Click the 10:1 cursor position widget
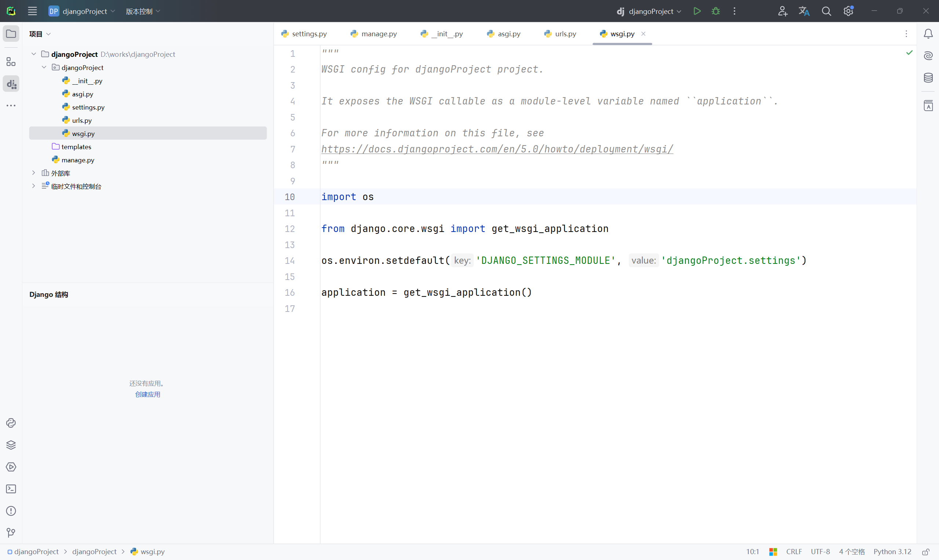 click(752, 552)
